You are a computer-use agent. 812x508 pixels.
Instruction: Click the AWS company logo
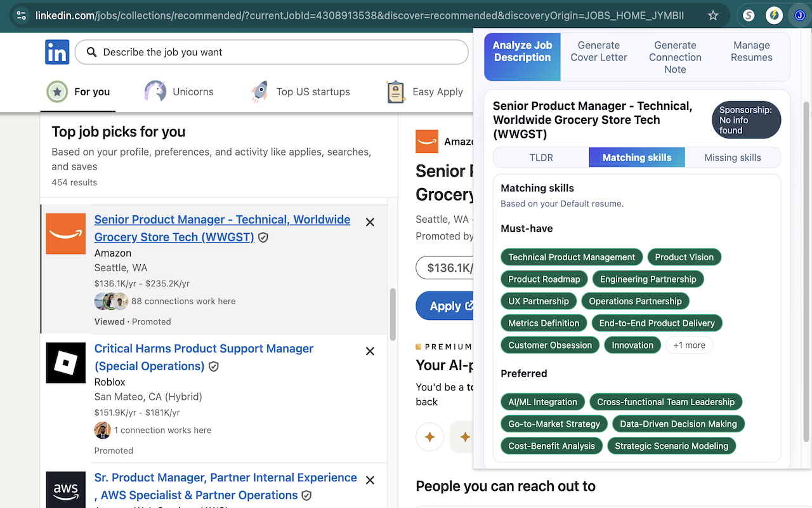pyautogui.click(x=66, y=490)
